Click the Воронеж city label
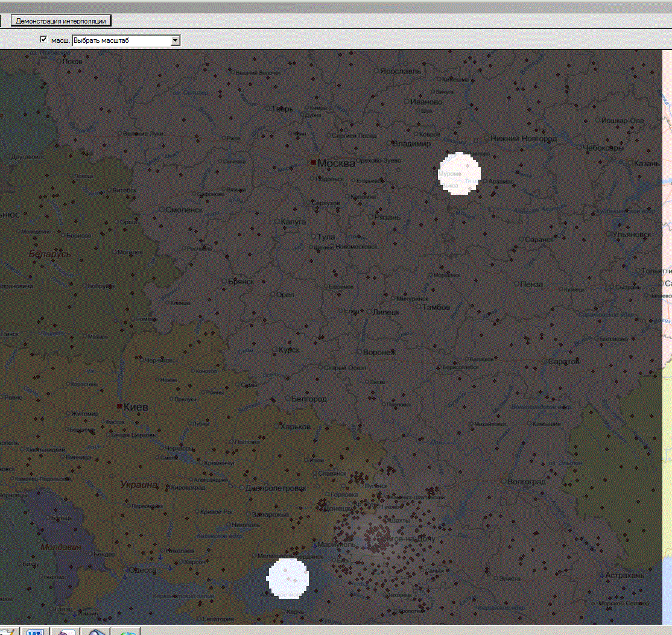Viewport: 672px width, 635px height. tap(379, 353)
